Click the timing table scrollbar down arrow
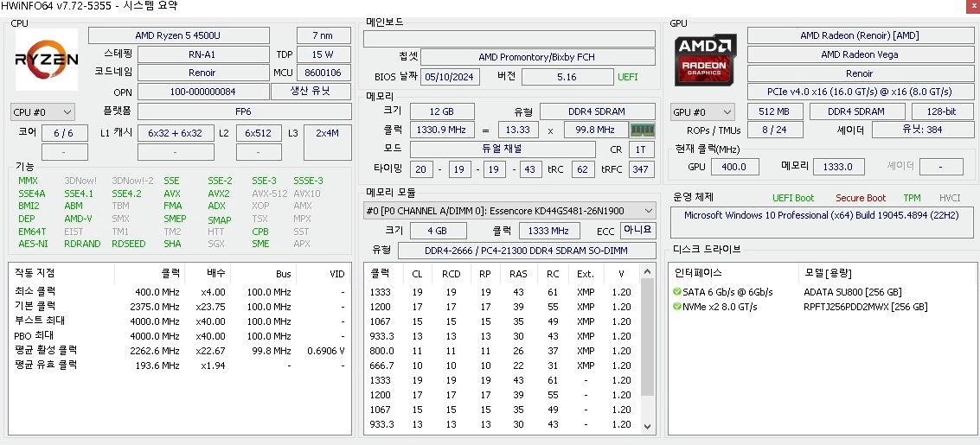Viewport: 980px width, 445px height. click(648, 427)
